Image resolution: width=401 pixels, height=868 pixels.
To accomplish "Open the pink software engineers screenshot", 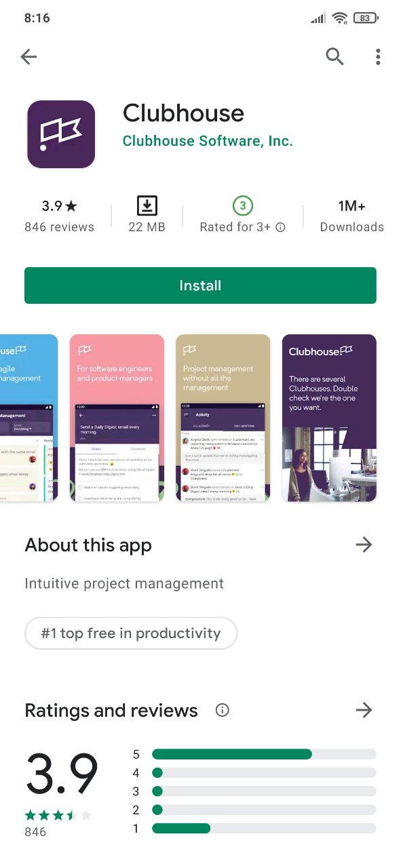I will [117, 418].
